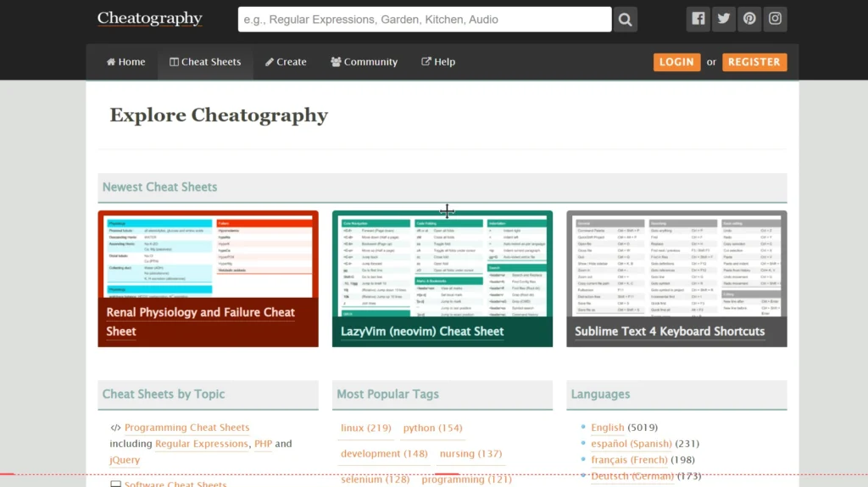Select the linux (219) tag
The width and height of the screenshot is (868, 487).
point(366,428)
